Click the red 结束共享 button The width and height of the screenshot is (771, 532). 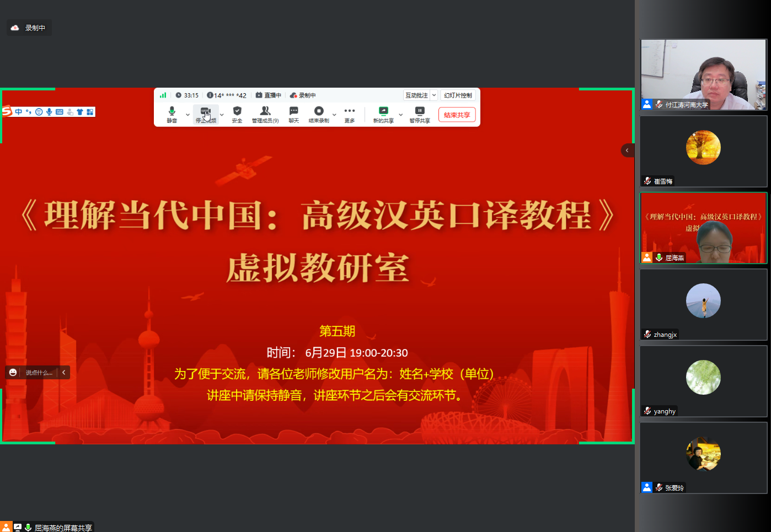(x=457, y=115)
